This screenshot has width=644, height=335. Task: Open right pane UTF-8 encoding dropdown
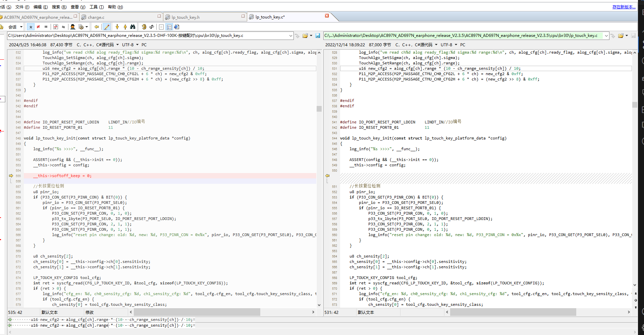click(449, 45)
